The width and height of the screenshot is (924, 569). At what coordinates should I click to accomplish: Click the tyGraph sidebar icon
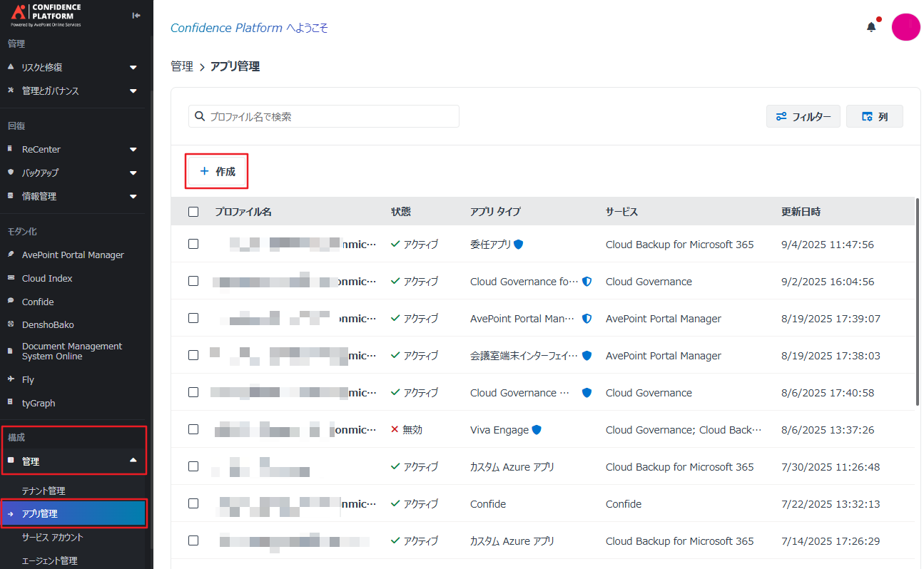pyautogui.click(x=11, y=403)
